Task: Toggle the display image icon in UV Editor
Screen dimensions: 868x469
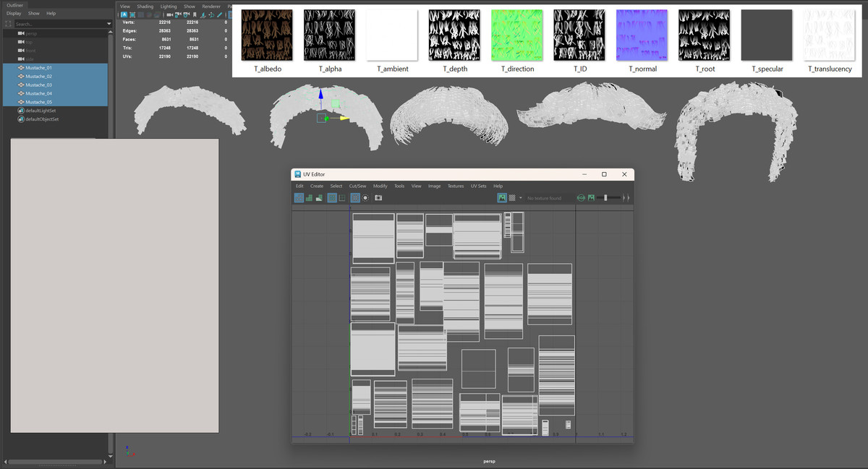Action: (x=502, y=198)
